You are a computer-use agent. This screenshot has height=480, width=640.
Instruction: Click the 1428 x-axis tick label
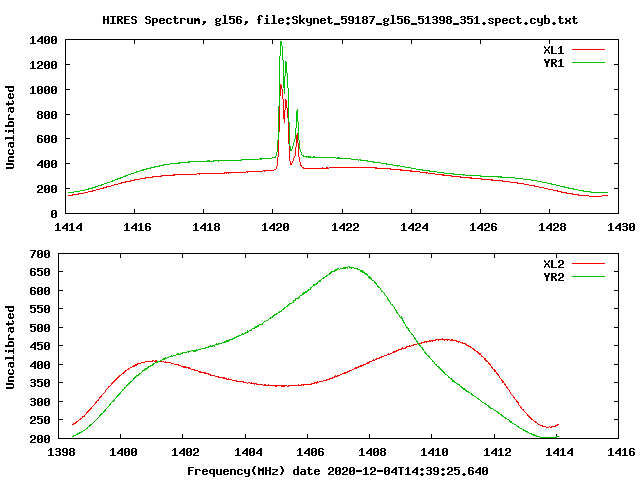point(552,227)
